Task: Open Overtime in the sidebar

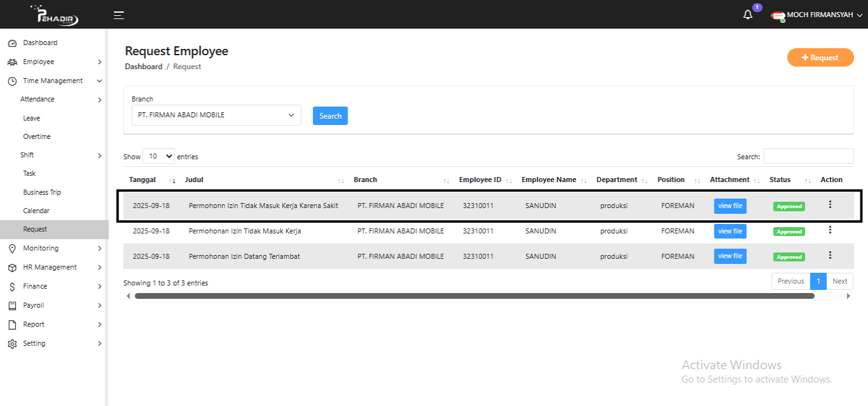Action: (x=37, y=136)
